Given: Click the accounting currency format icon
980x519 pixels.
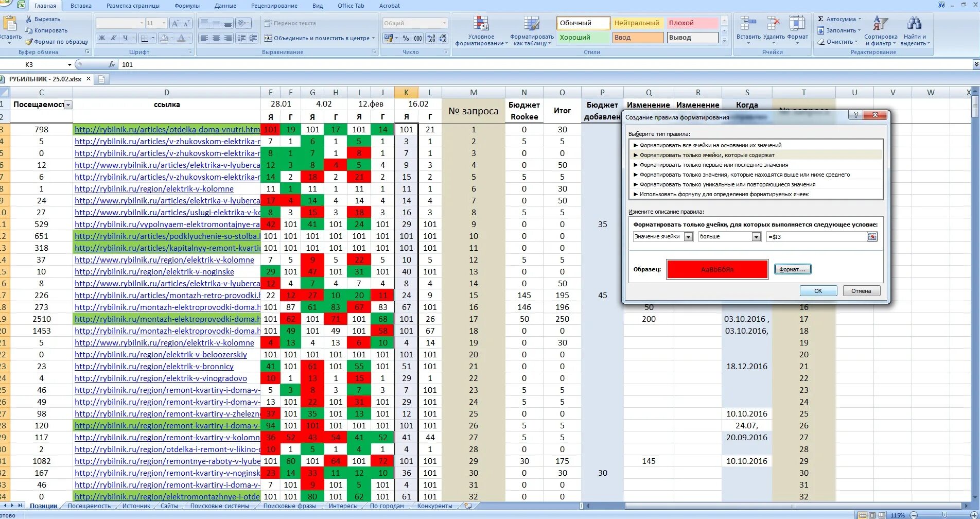Looking at the screenshot, I should 389,38.
